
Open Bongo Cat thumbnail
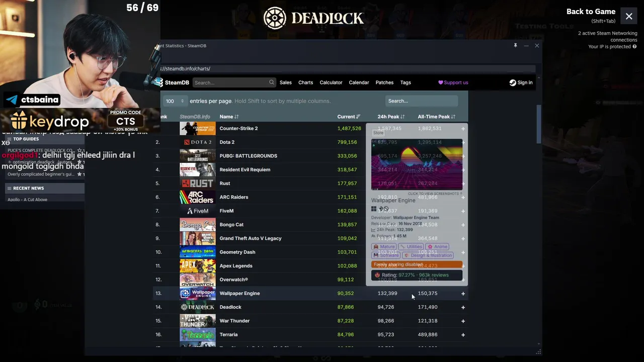[198, 225]
